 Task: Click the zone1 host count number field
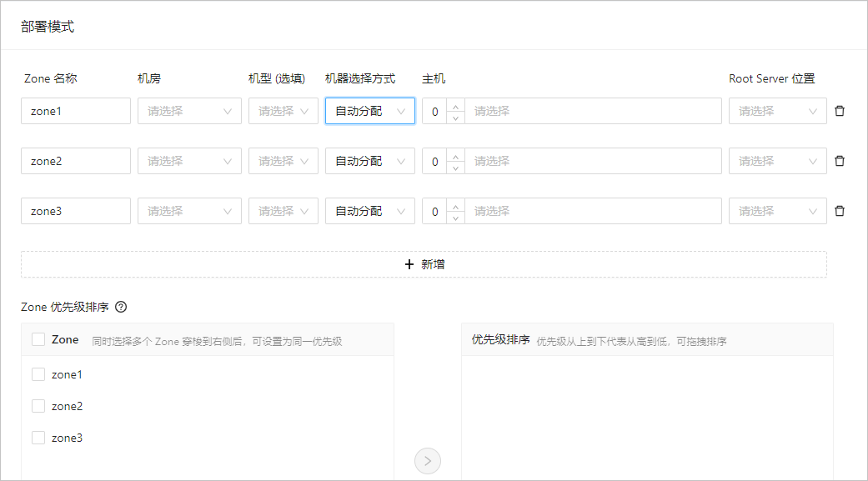pyautogui.click(x=435, y=111)
